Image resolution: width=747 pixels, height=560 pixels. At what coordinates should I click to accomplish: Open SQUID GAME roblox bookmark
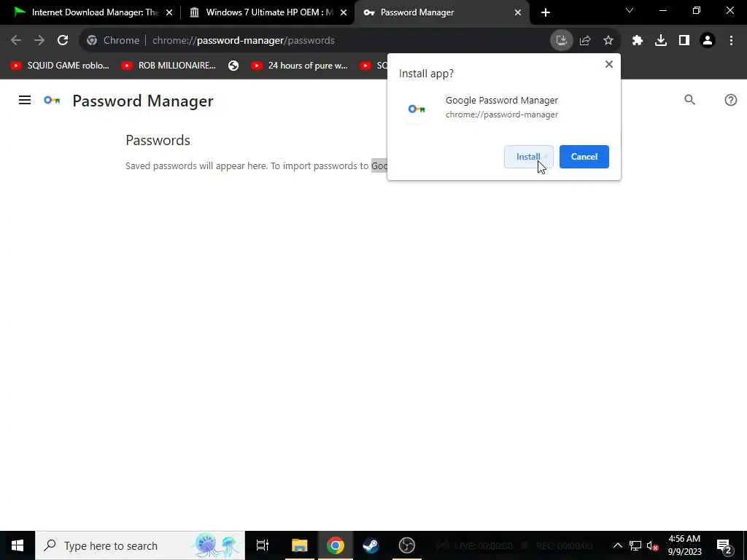point(60,66)
